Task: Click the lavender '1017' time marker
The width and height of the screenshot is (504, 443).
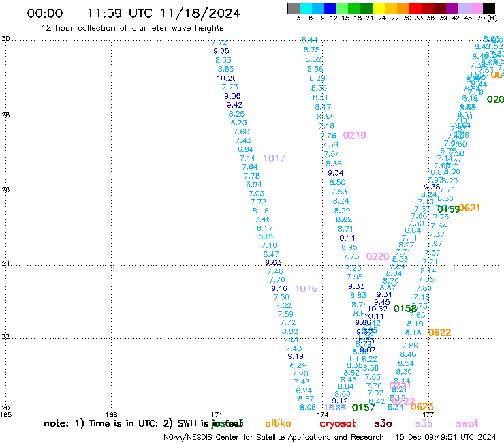Action: [274, 158]
